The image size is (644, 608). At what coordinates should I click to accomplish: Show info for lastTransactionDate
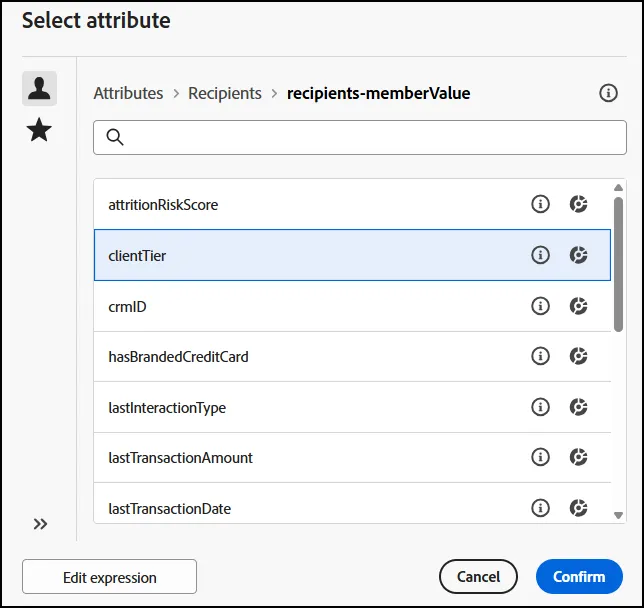tap(540, 508)
